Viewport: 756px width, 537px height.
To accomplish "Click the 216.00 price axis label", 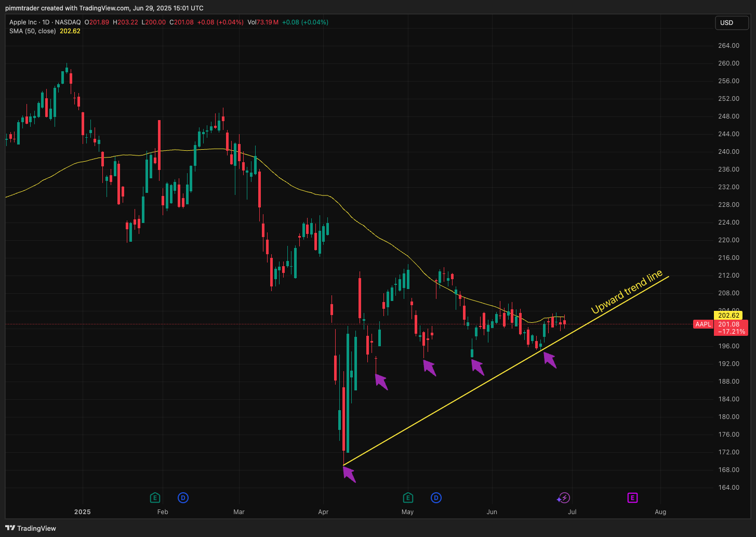I will pos(728,258).
